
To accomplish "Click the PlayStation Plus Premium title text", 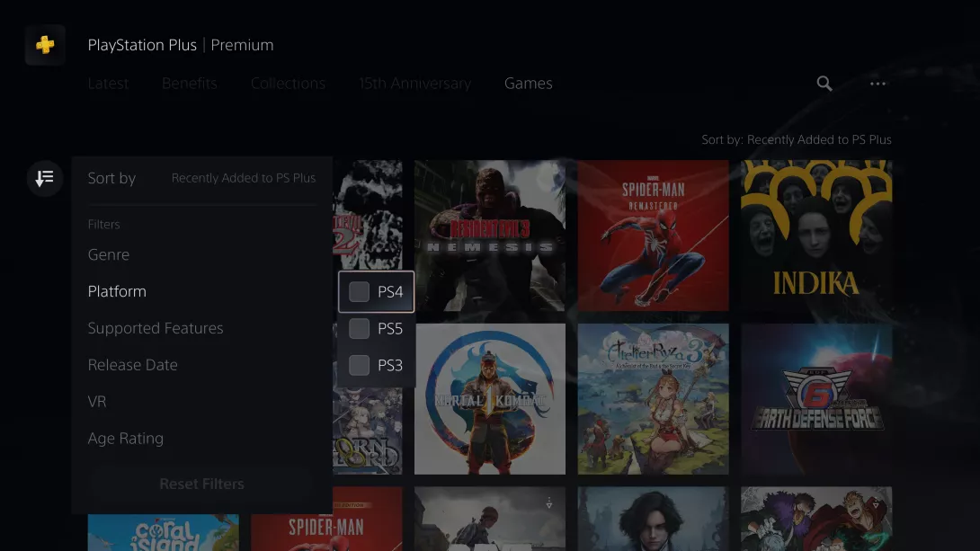I will 181,45.
